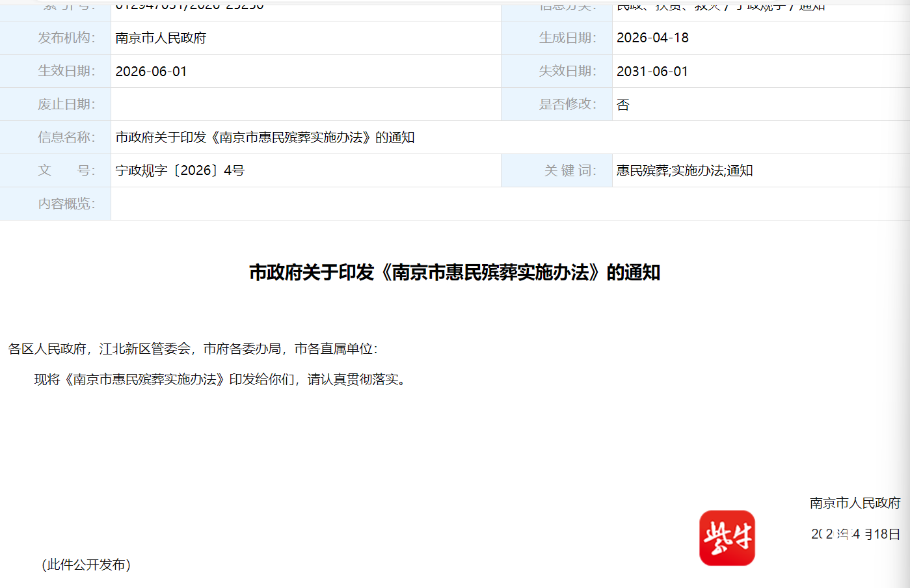Click the 是否修改 value 否
910x588 pixels.
[623, 105]
